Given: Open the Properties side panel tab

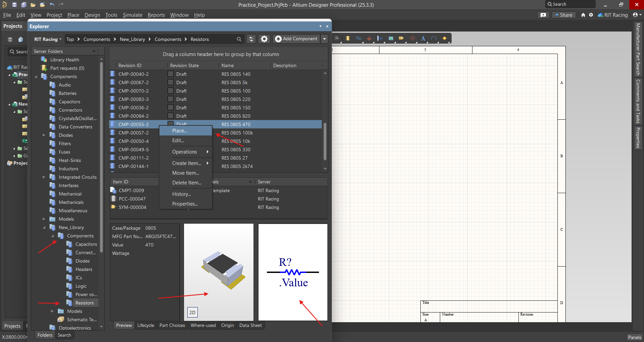Looking at the screenshot, I should (638, 137).
